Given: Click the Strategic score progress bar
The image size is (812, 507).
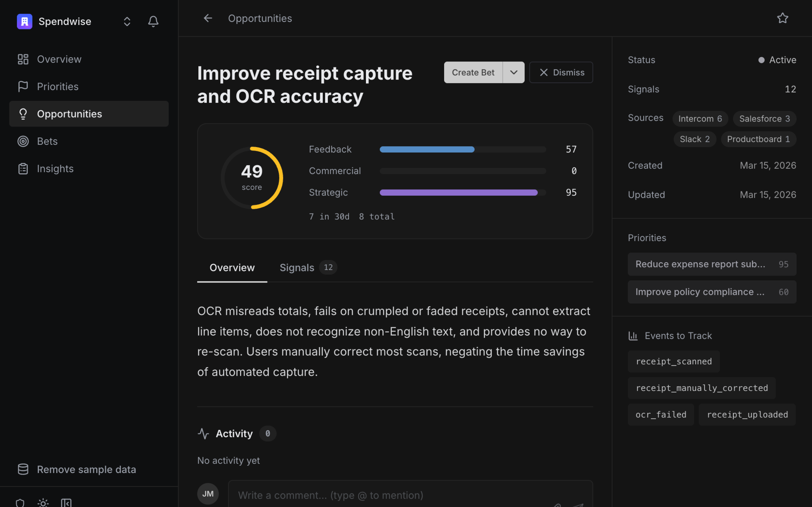Looking at the screenshot, I should click(x=462, y=193).
